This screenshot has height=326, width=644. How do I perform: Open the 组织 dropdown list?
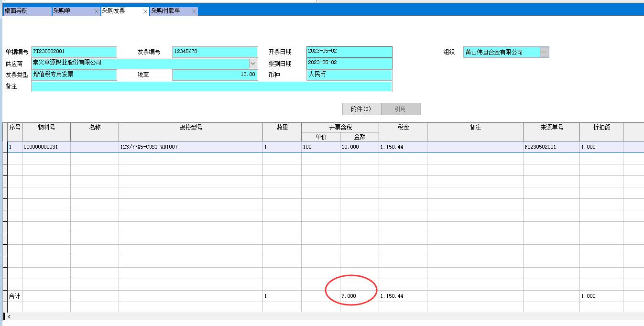pos(544,52)
